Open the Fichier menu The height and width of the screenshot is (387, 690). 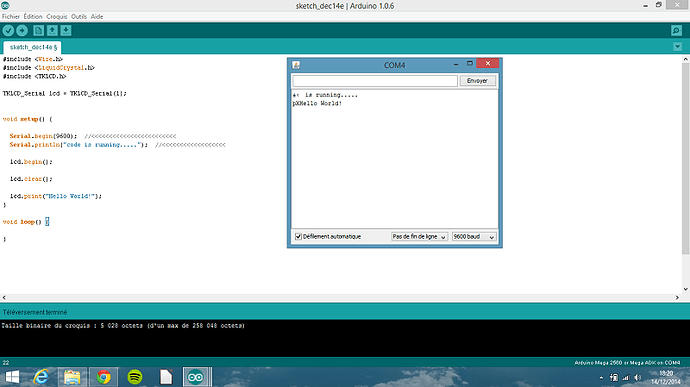pos(11,17)
